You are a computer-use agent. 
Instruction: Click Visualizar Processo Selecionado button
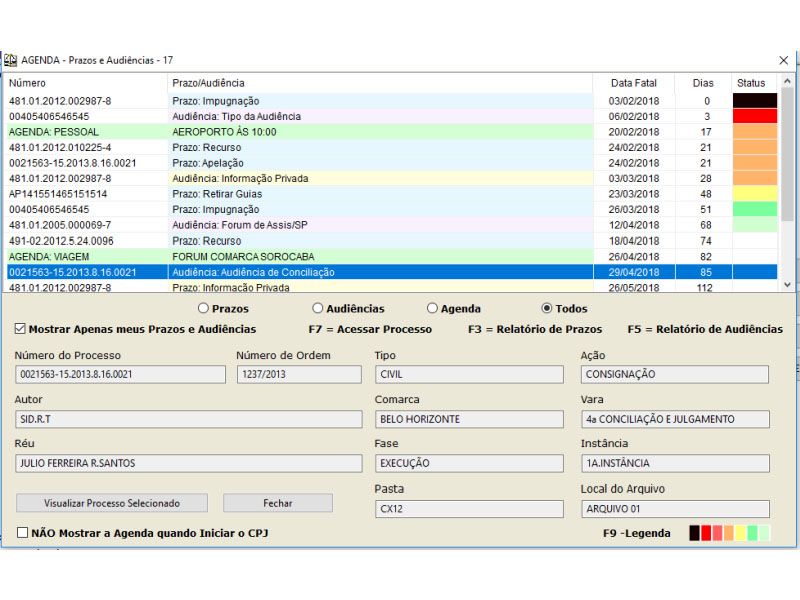112,503
